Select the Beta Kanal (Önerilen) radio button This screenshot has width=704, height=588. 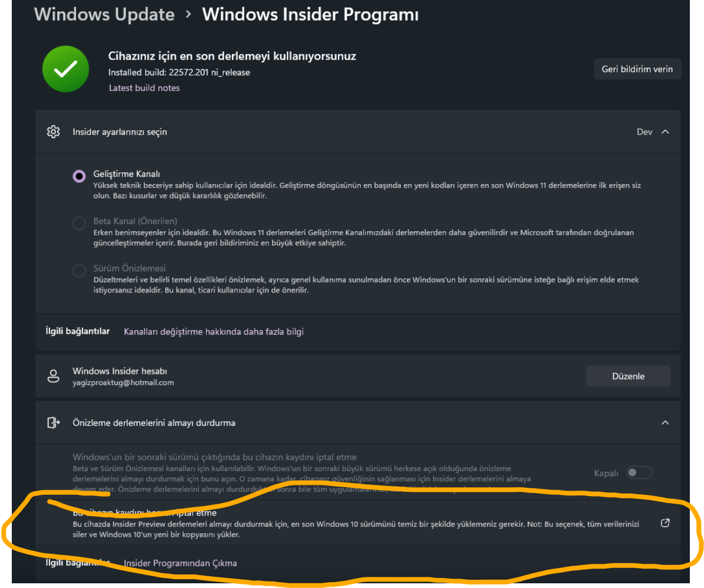(79, 223)
